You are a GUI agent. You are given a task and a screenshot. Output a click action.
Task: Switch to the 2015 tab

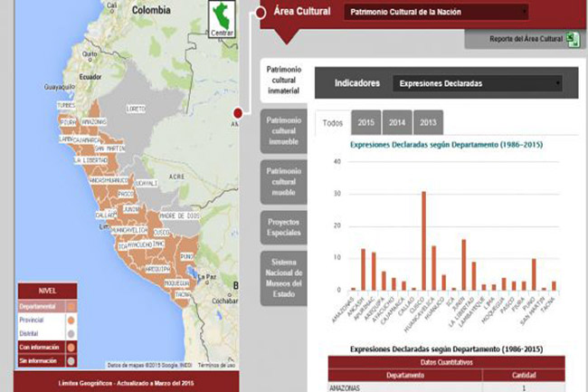[366, 122]
